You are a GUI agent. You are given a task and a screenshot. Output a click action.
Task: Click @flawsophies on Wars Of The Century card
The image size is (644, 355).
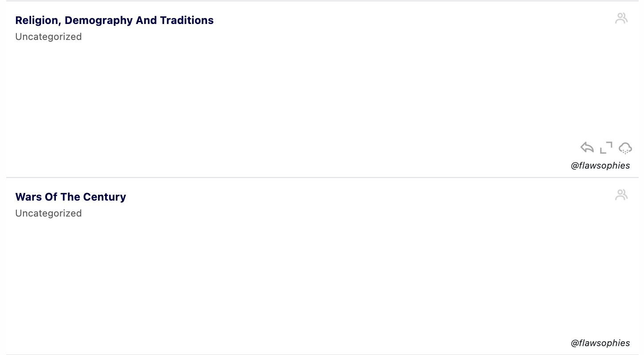(600, 343)
